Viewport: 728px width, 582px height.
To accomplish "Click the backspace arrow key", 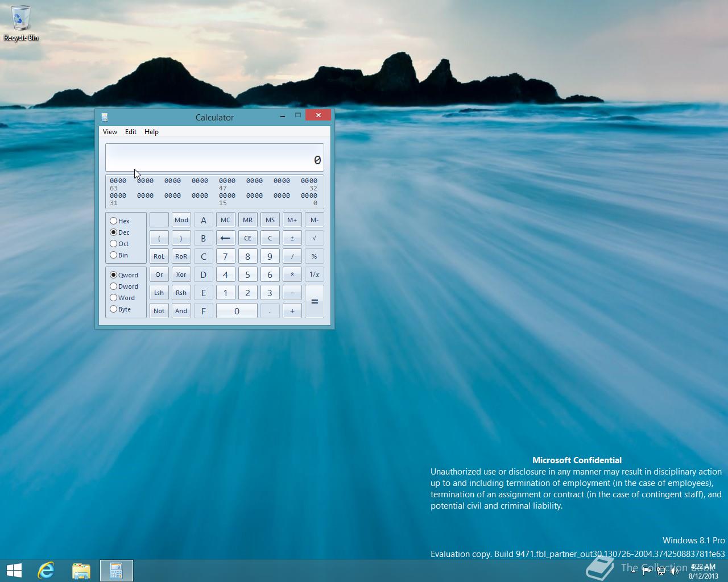I will (x=225, y=238).
